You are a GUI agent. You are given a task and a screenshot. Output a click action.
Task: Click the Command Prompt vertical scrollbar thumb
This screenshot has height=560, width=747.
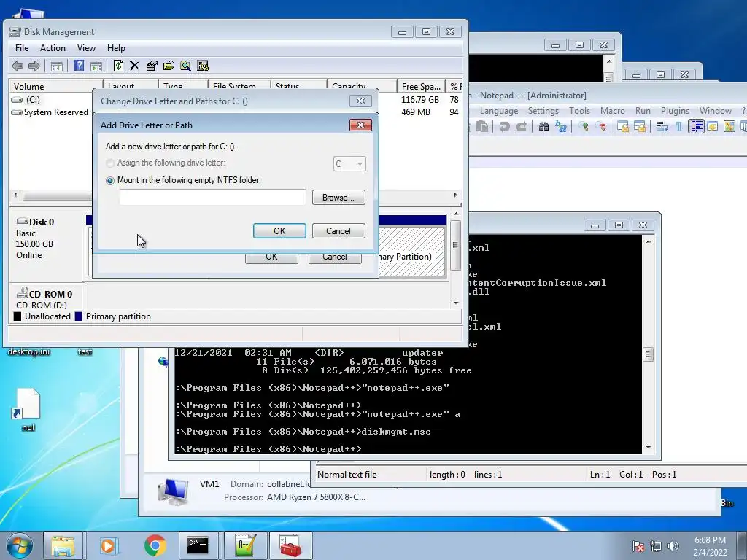[x=649, y=354]
